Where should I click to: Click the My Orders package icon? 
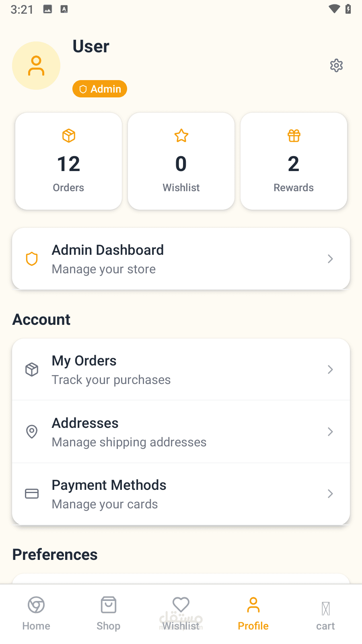point(32,369)
